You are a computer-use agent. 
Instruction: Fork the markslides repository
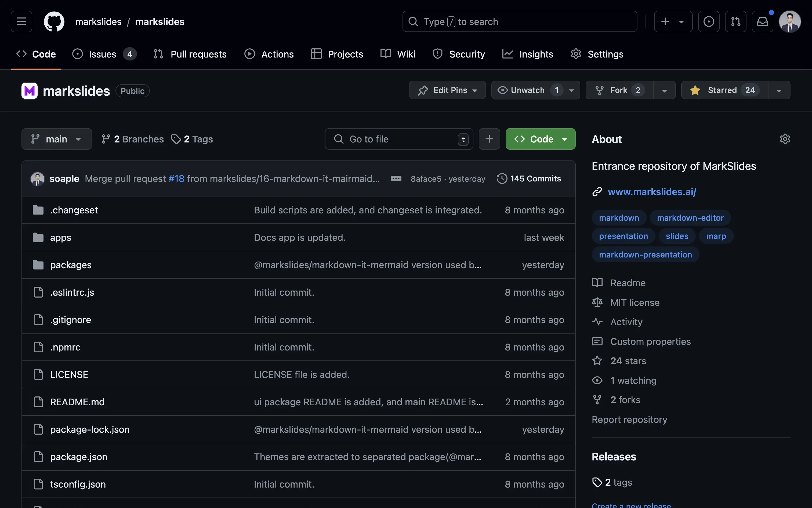pos(619,90)
